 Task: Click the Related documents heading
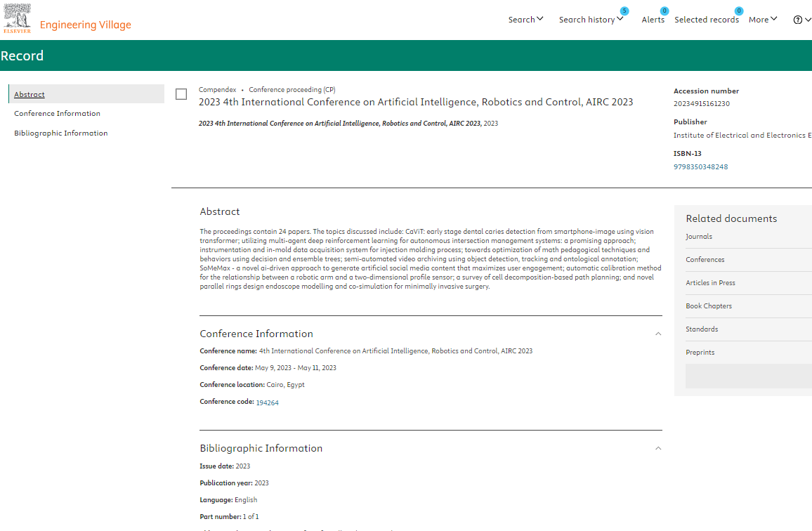click(731, 218)
